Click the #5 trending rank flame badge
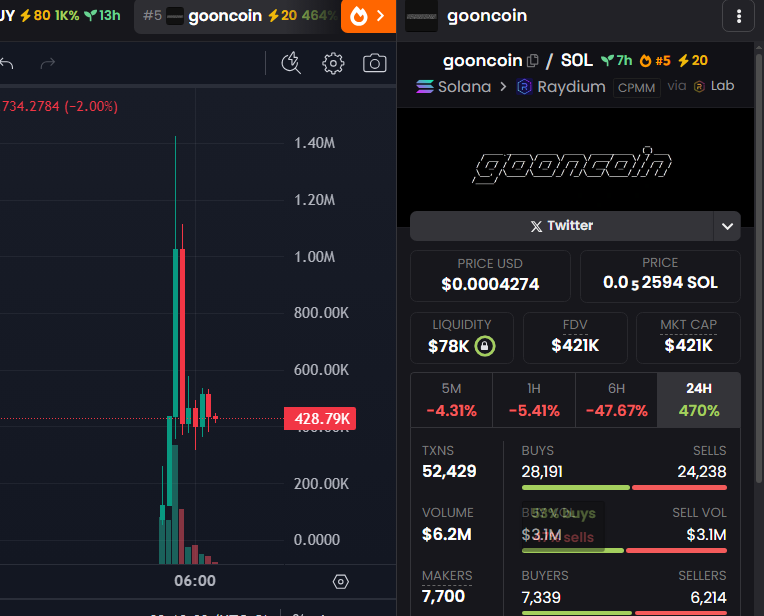Viewport: 764px width, 616px height. [x=655, y=60]
